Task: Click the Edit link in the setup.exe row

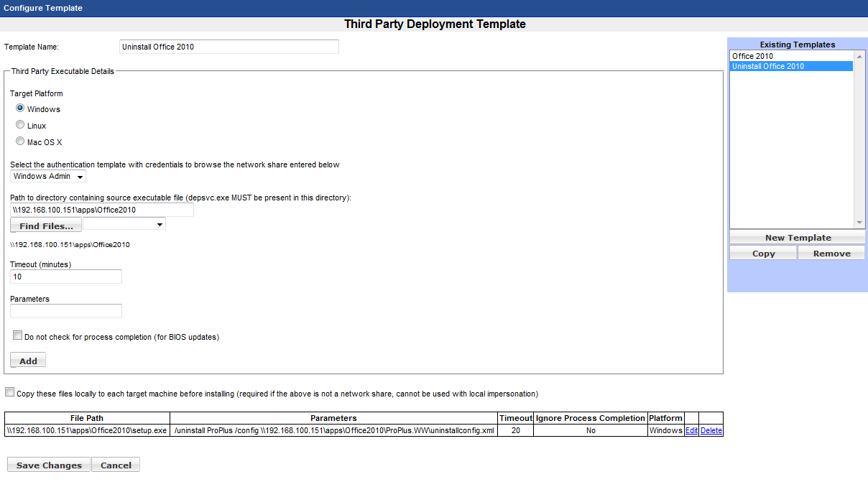Action: (x=691, y=430)
